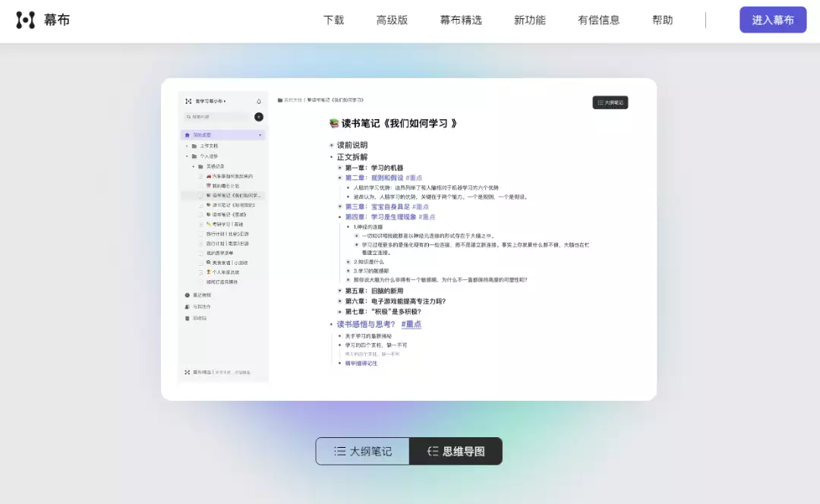The height and width of the screenshot is (504, 820).
Task: Click the black plus button beside search
Action: [x=259, y=117]
